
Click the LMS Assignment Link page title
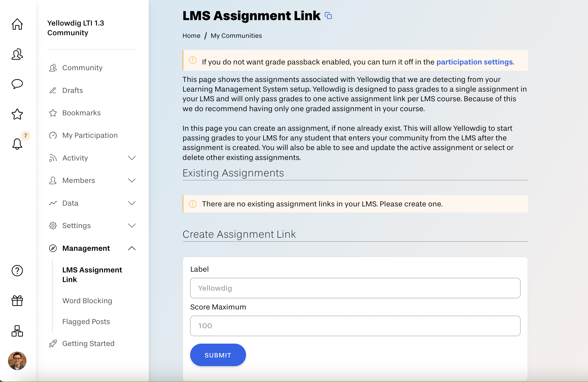[x=251, y=16]
